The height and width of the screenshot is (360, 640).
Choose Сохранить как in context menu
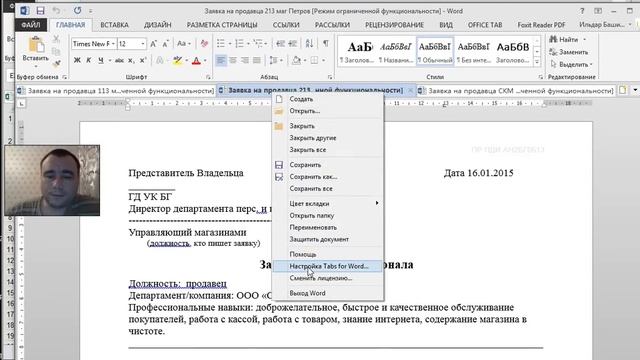(328, 177)
